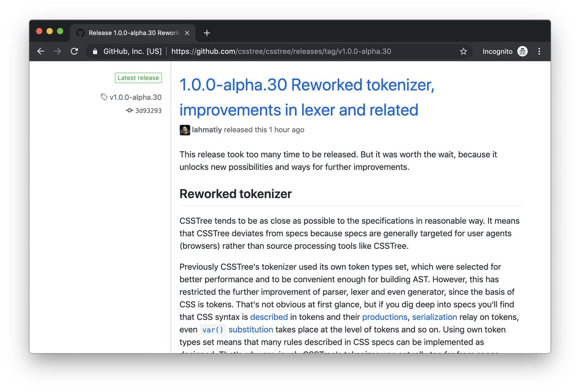Screen dimensions: 580x392
Task: Open the v1.0.0-alpha.30 tag link
Action: (x=135, y=97)
